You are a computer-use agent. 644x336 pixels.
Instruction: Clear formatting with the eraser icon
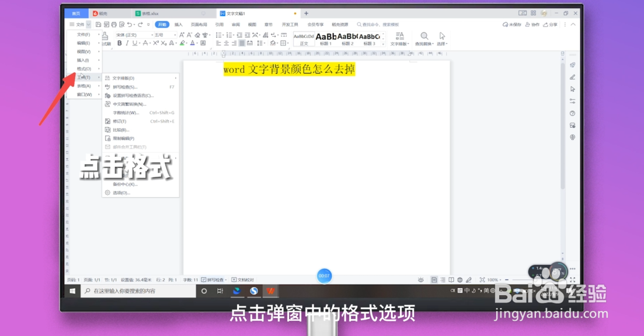click(197, 35)
